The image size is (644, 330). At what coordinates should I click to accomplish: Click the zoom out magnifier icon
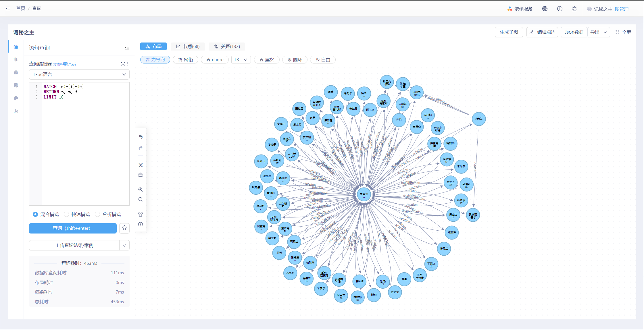pos(141,199)
